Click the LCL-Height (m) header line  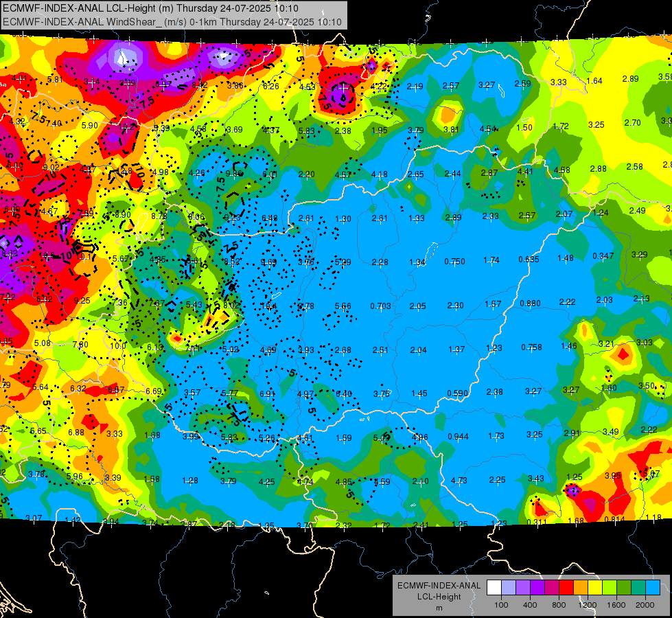coord(151,8)
